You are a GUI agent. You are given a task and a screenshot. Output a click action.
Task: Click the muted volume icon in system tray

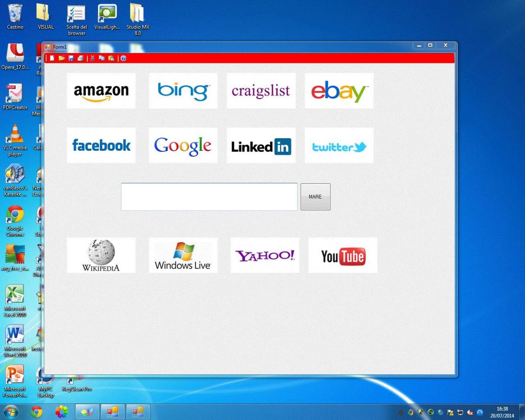click(x=470, y=412)
